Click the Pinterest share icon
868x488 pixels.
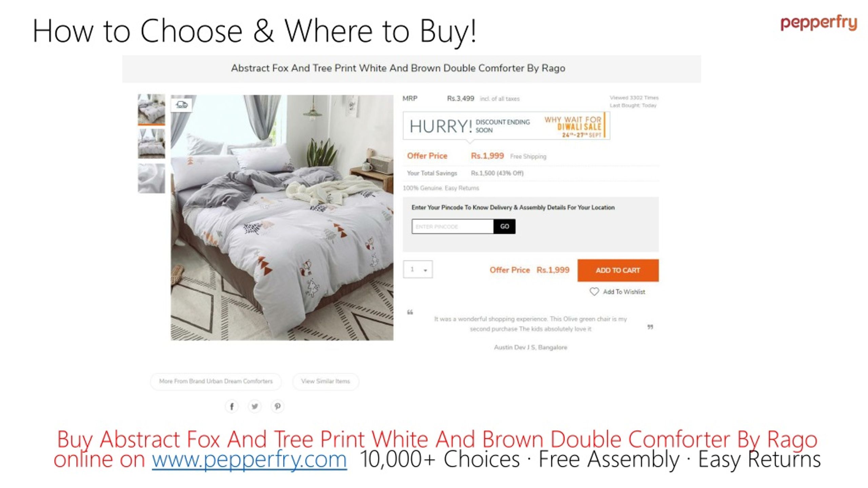pos(277,406)
